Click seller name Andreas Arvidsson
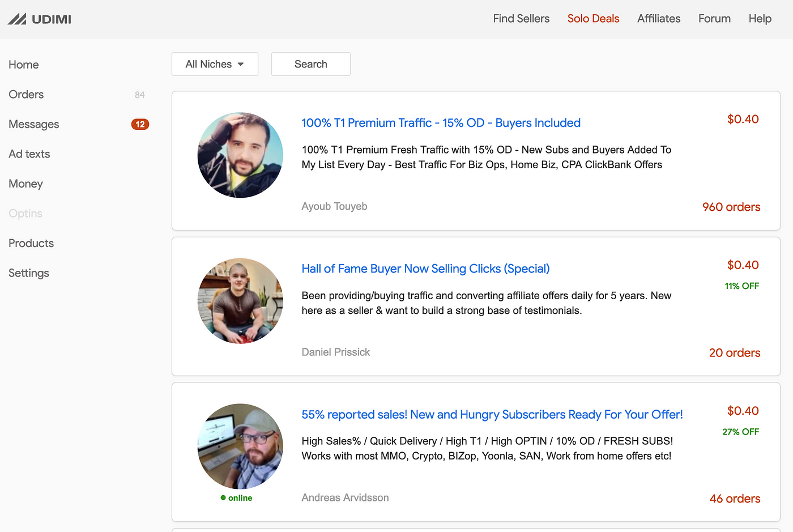The width and height of the screenshot is (793, 532). point(345,497)
